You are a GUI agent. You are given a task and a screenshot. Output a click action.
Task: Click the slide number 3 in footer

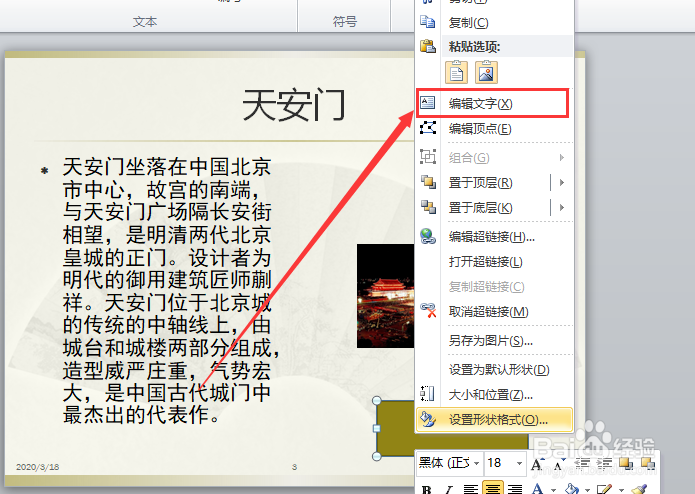[294, 467]
